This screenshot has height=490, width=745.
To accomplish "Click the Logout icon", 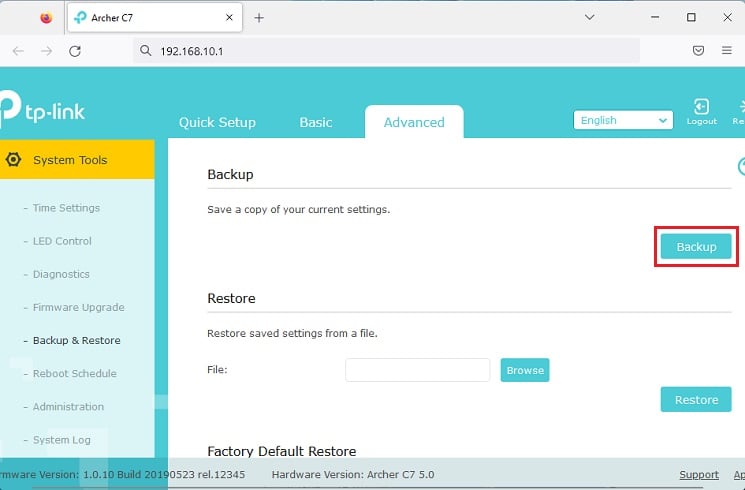I will 701,107.
